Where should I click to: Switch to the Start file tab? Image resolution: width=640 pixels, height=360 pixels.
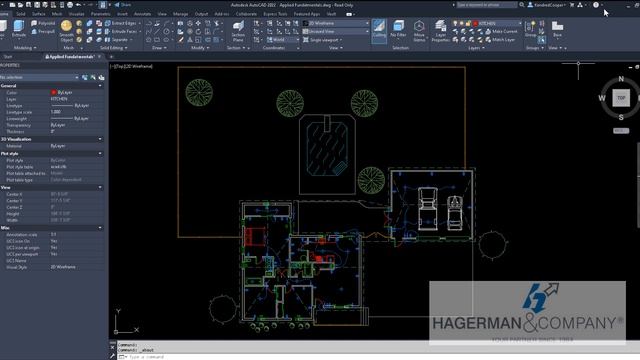click(8, 57)
